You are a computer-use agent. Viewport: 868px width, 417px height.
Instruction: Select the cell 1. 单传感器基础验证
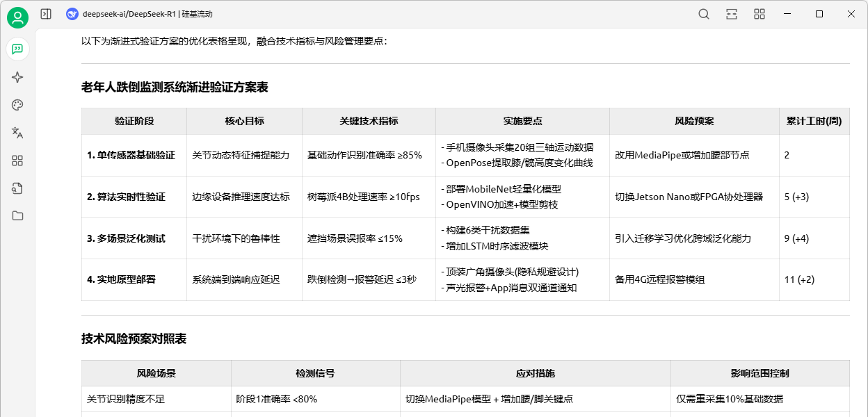(134, 155)
